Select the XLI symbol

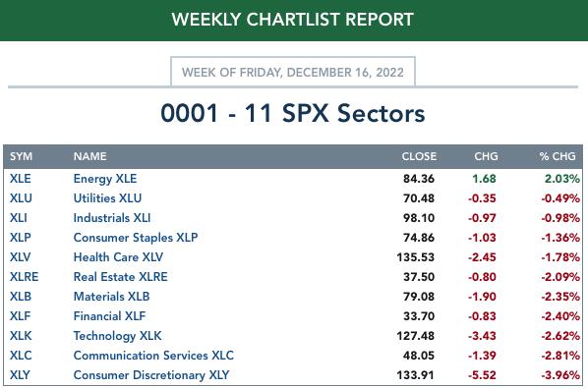(19, 218)
